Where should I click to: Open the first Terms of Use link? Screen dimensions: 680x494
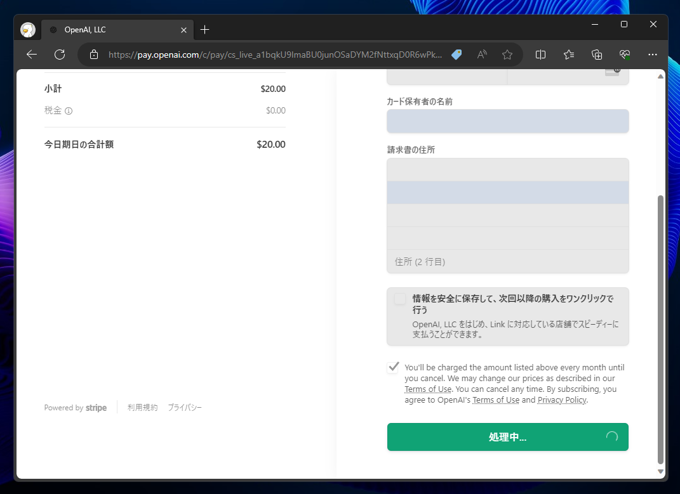pyautogui.click(x=428, y=389)
